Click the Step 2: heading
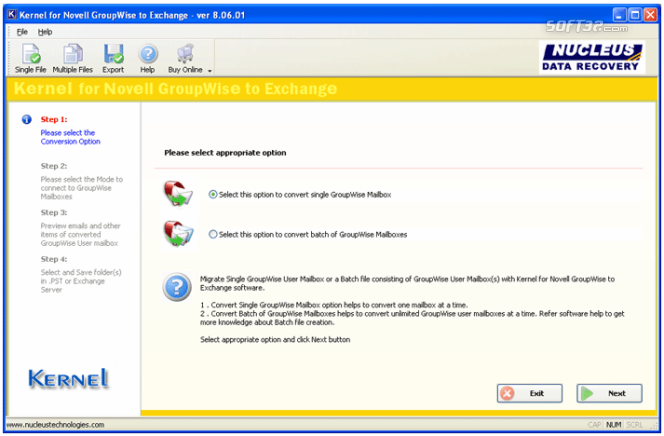This screenshot has width=664, height=436. point(54,166)
